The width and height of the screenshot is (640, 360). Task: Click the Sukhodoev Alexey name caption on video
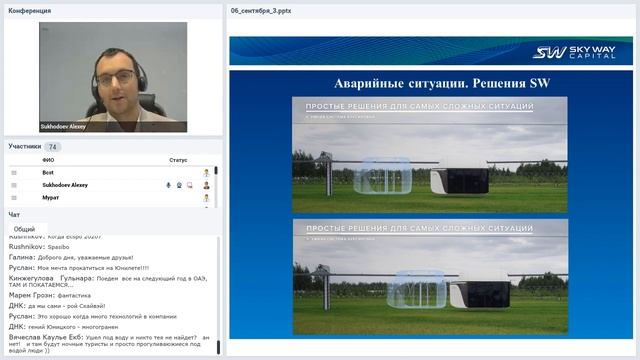click(63, 127)
